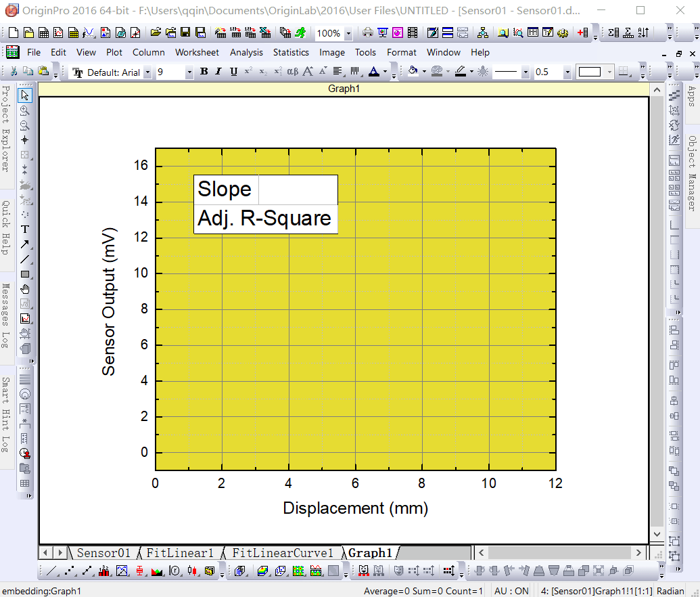
Task: Open the Code Builder gear icon
Action: [x=563, y=32]
